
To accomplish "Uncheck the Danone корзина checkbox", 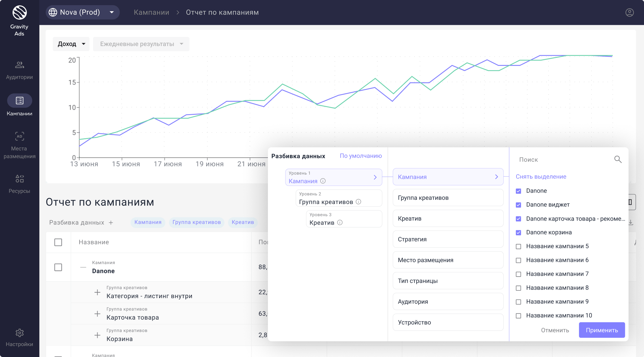I will click(518, 233).
